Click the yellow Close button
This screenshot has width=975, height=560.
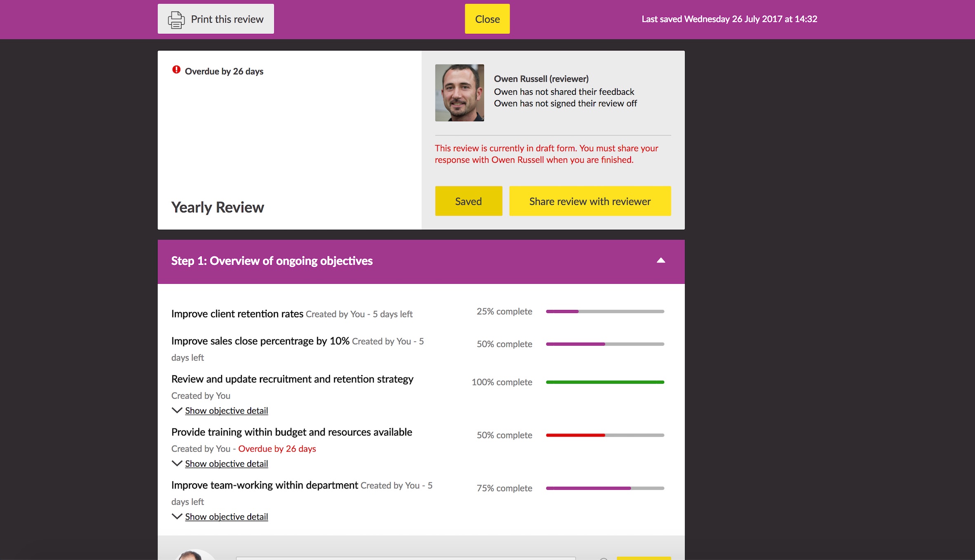click(x=487, y=19)
